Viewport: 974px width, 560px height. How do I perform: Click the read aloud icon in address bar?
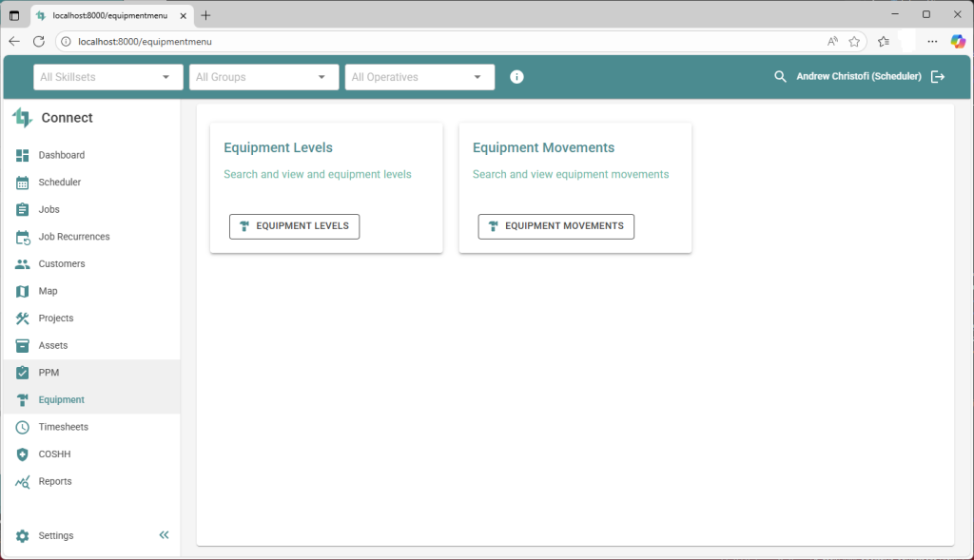click(x=832, y=42)
